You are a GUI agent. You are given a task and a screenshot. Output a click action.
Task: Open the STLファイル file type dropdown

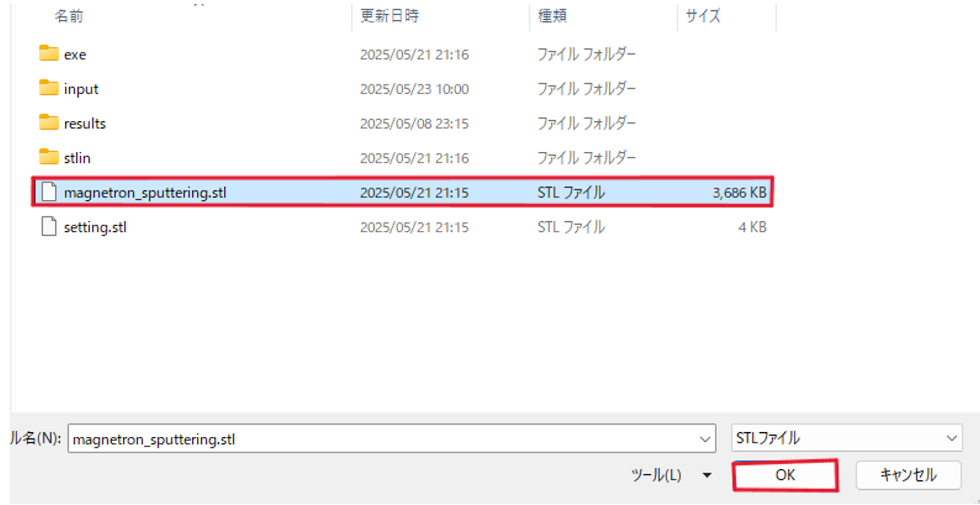click(846, 438)
